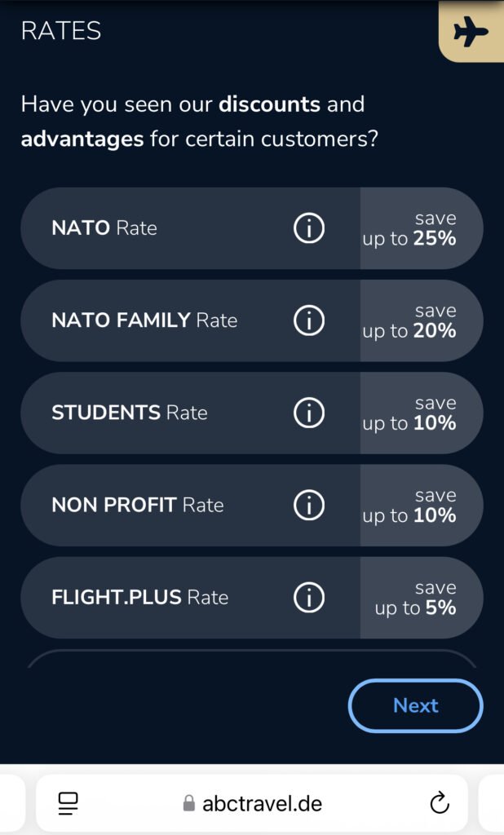The image size is (504, 835).
Task: Open the browser page options icon
Action: click(68, 803)
